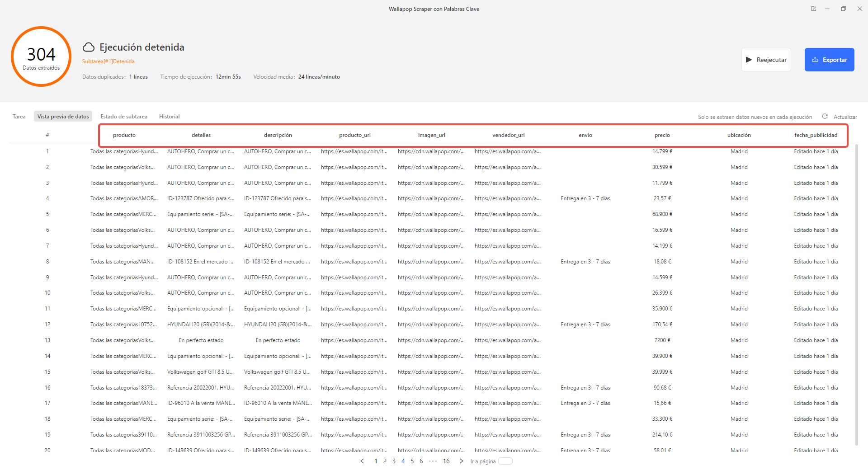
Task: Open the edit note icon in title bar
Action: tap(814, 9)
